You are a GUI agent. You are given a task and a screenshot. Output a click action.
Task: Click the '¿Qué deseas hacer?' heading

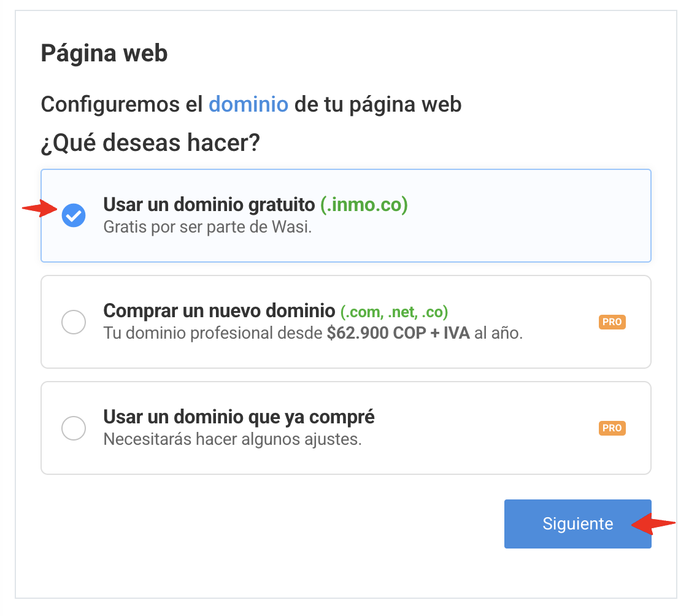pyautogui.click(x=150, y=144)
